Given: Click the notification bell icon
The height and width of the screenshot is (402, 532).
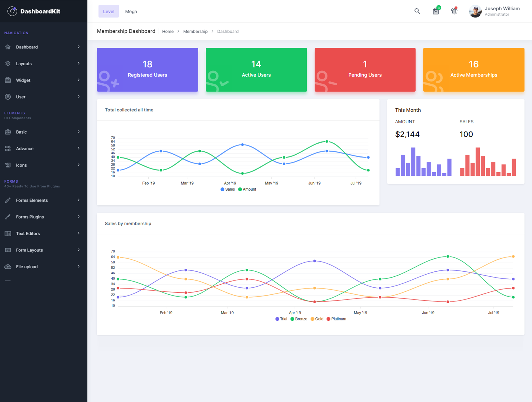Looking at the screenshot, I should click(454, 11).
